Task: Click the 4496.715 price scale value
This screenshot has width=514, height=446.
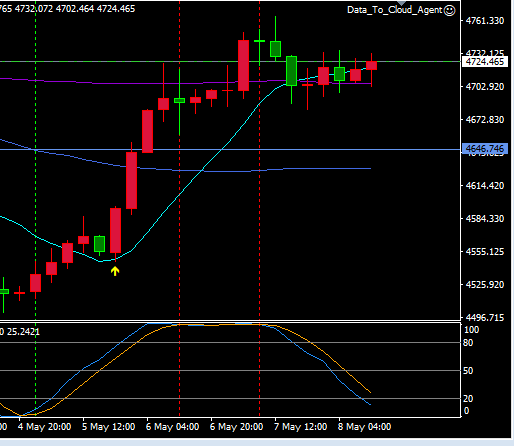Action: coord(485,318)
